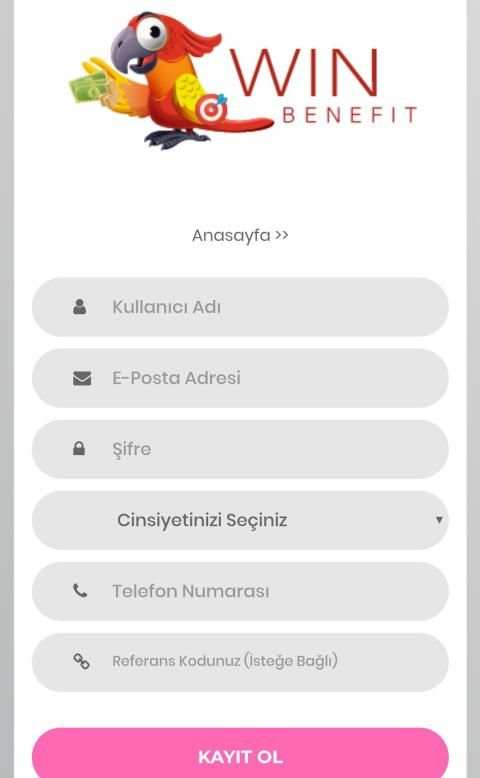Submit with the KAYIT OL button
This screenshot has height=778, width=480.
click(240, 753)
